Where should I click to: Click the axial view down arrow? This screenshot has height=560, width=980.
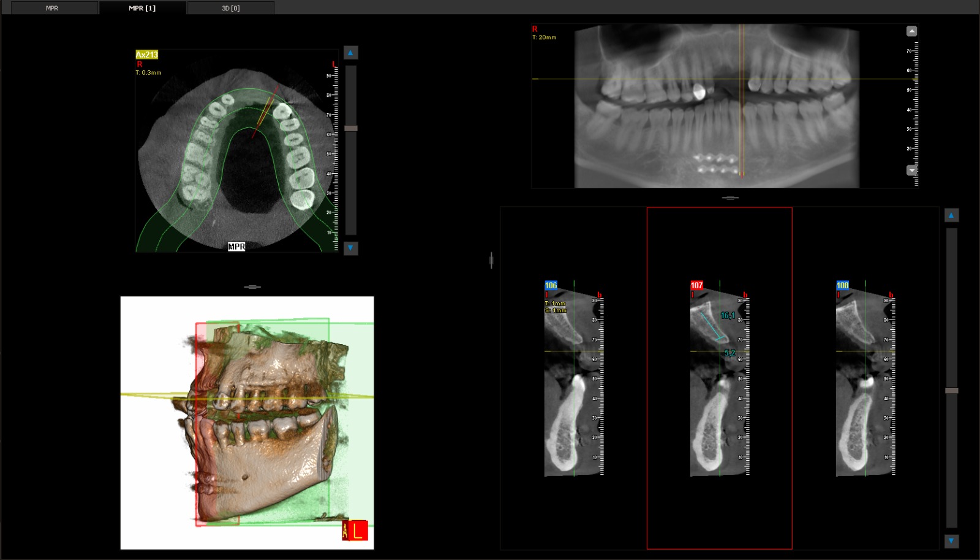click(x=350, y=248)
